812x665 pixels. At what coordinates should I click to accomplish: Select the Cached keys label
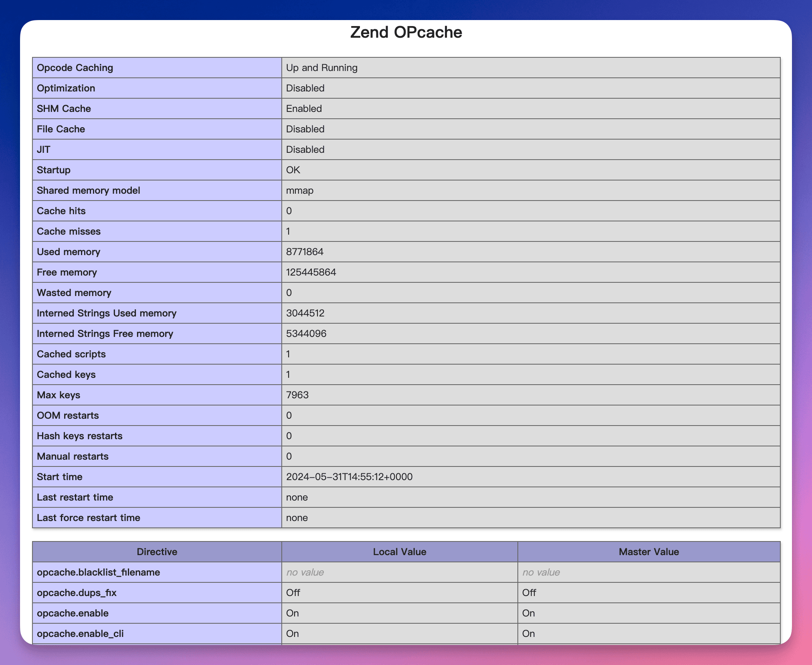[66, 375]
